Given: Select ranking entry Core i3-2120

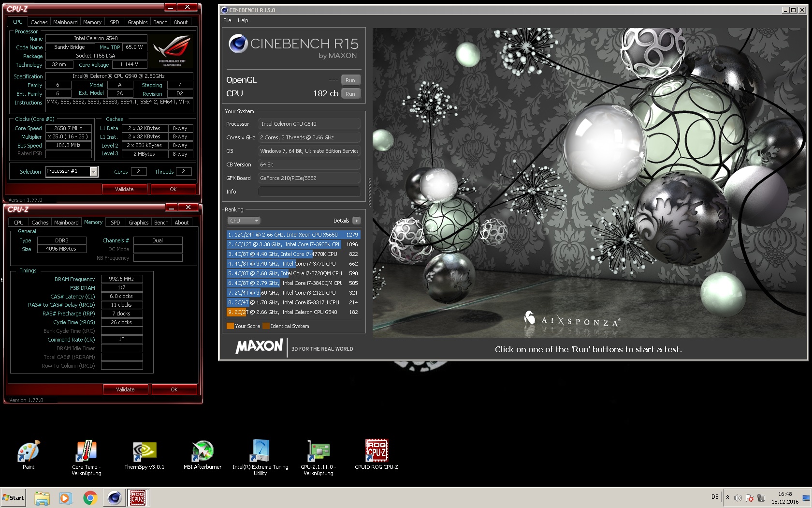Looking at the screenshot, I should pos(293,293).
